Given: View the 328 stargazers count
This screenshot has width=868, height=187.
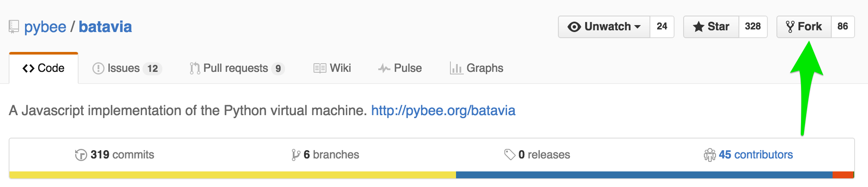Looking at the screenshot, I should pos(753,26).
